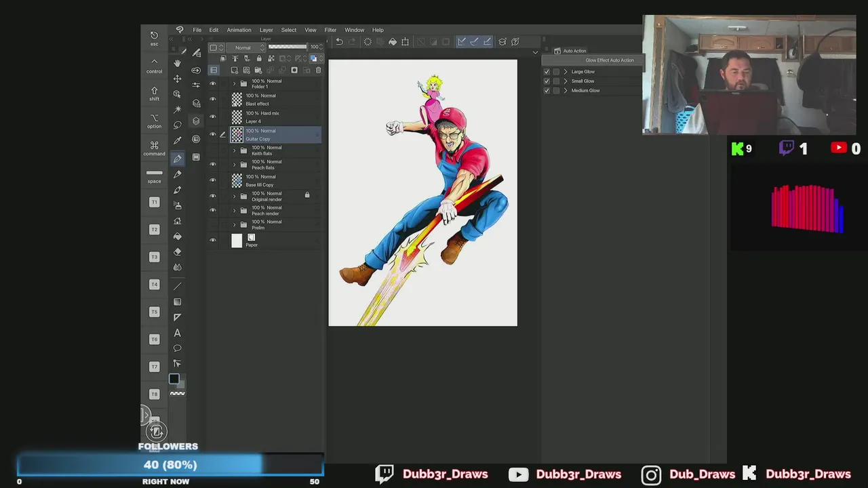The width and height of the screenshot is (868, 488).
Task: Open the Filter menu
Action: point(330,30)
